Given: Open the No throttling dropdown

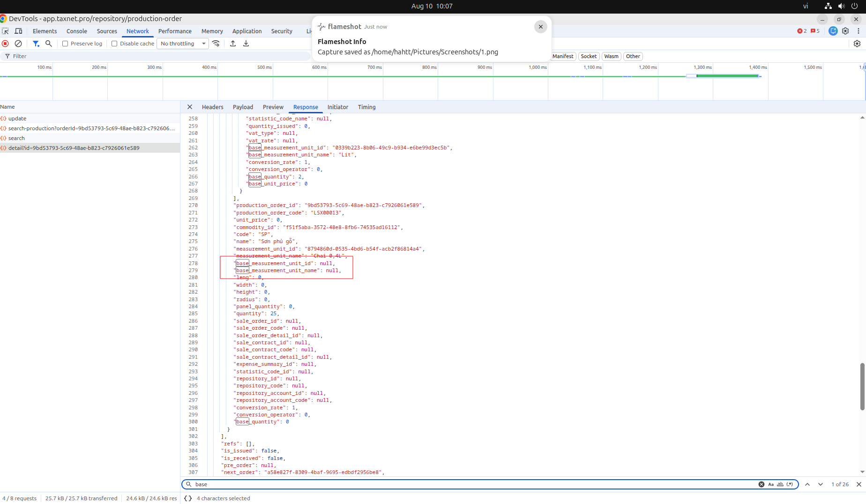Looking at the screenshot, I should (x=183, y=44).
